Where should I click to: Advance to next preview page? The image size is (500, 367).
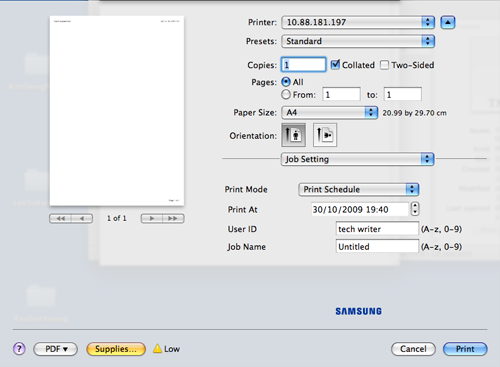(152, 219)
